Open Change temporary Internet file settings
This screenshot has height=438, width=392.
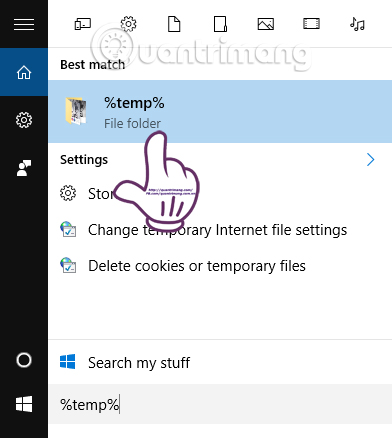[x=217, y=230]
